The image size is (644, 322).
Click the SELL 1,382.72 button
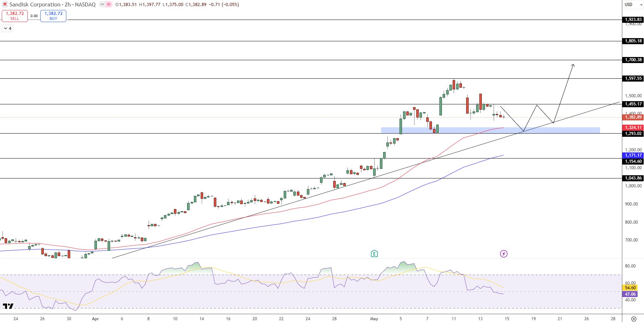(15, 16)
